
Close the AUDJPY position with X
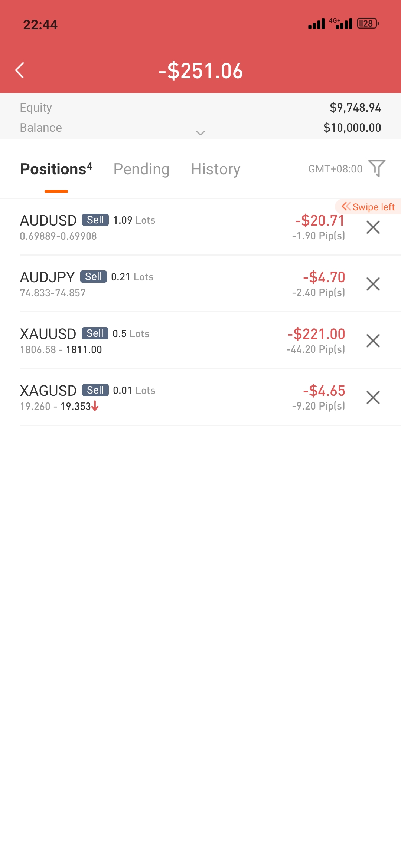click(x=373, y=284)
